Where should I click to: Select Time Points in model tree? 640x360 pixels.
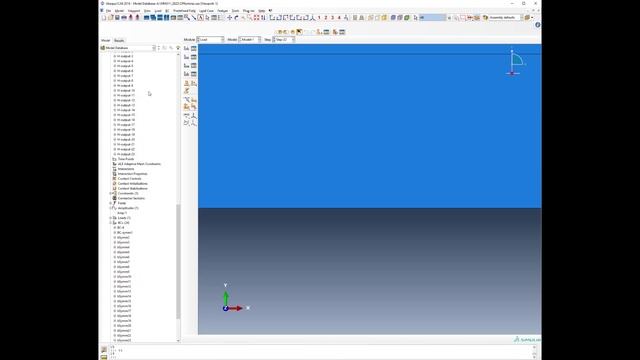pos(126,159)
